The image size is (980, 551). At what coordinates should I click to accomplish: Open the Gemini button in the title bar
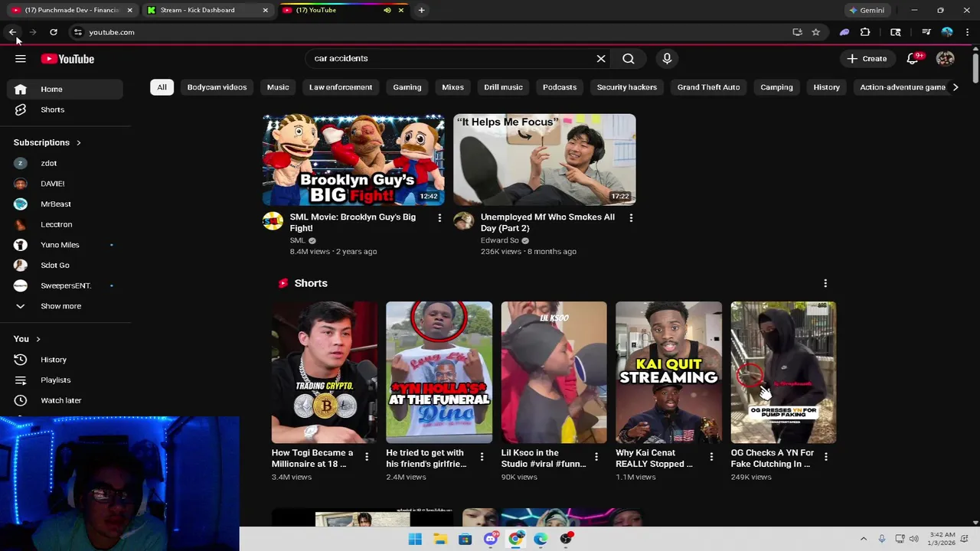[867, 10]
